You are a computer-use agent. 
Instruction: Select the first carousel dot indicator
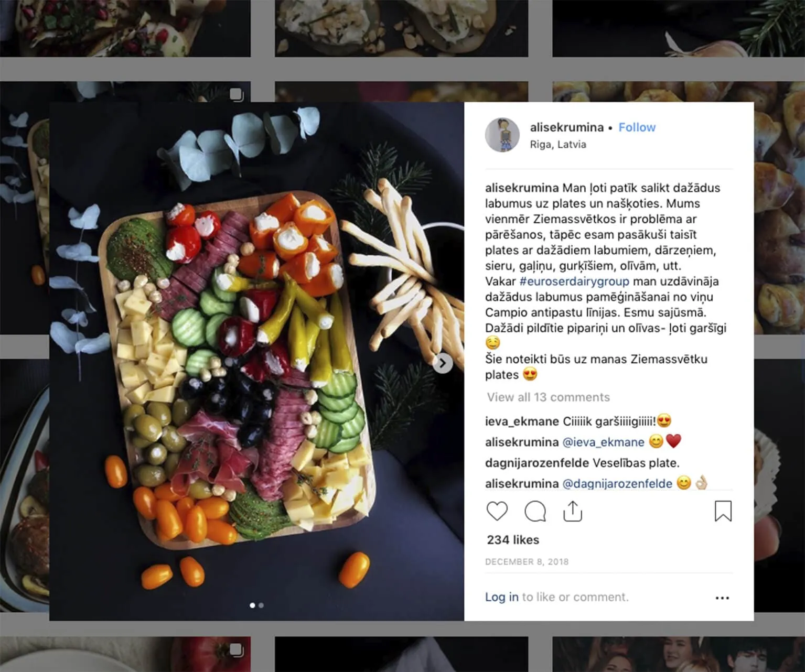coord(252,605)
